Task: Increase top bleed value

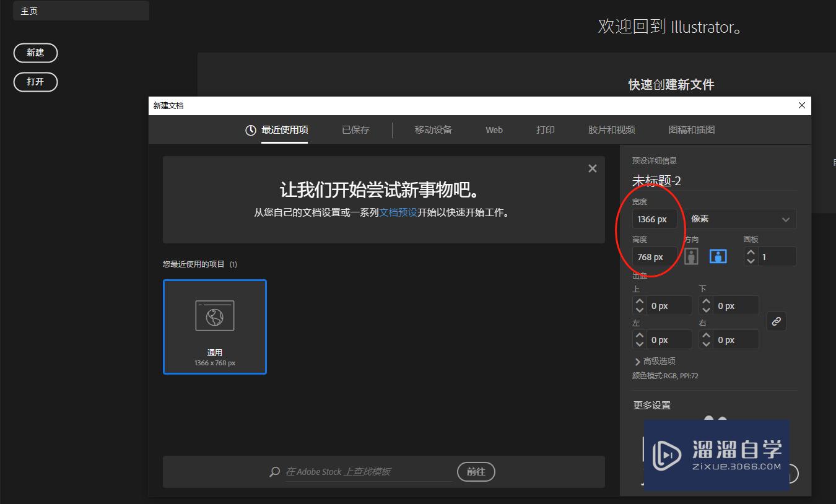Action: pos(640,302)
